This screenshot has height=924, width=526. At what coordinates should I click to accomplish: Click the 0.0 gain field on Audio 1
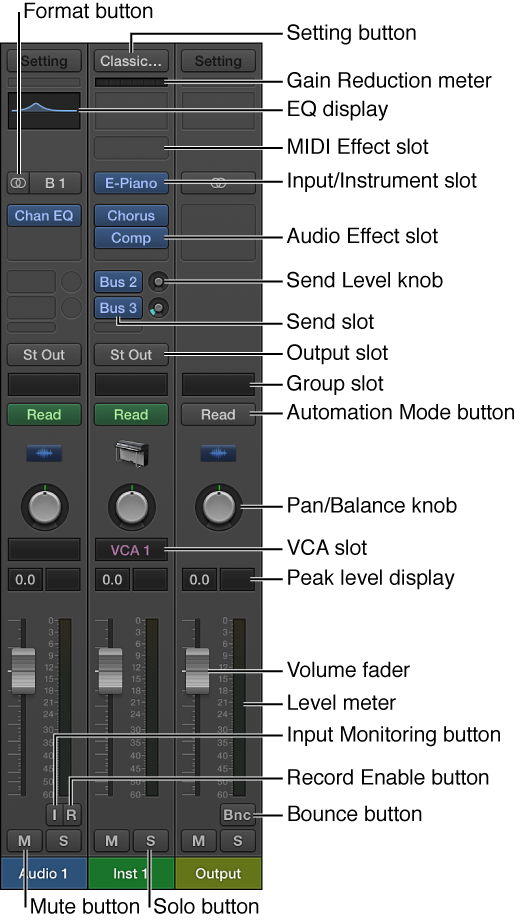point(25,580)
